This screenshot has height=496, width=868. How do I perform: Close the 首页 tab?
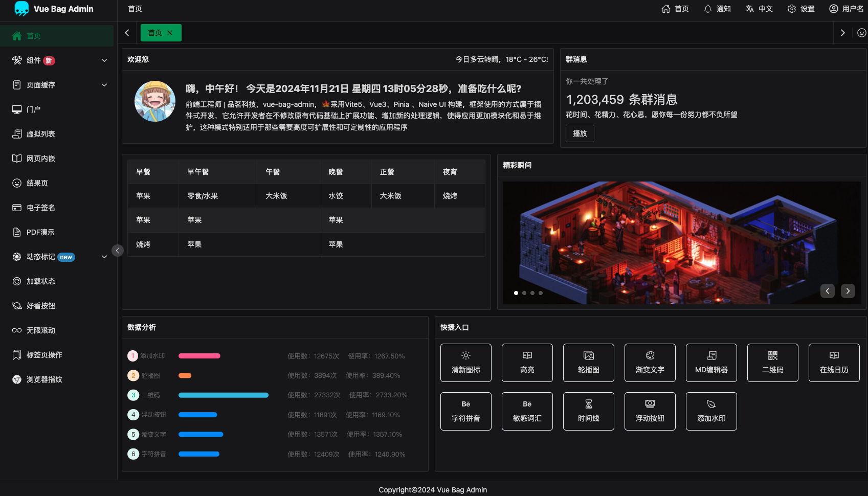170,32
